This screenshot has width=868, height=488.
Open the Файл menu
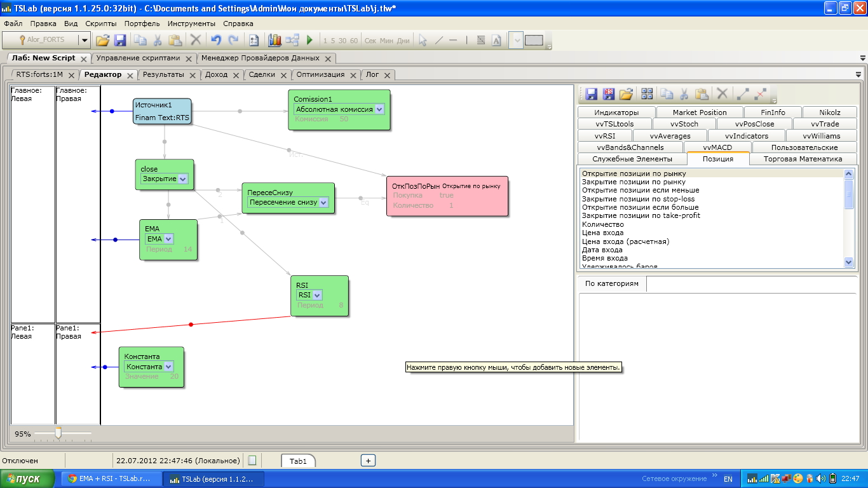coord(13,24)
